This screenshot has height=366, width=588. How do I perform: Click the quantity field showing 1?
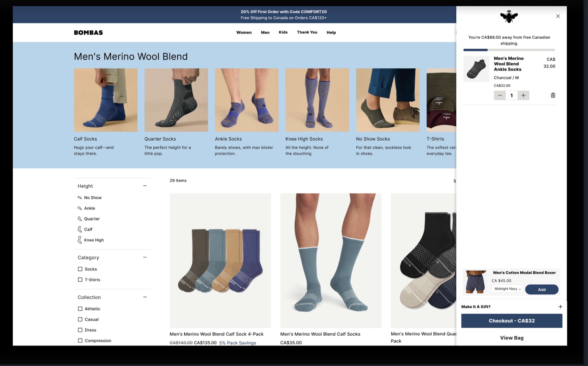tap(511, 95)
